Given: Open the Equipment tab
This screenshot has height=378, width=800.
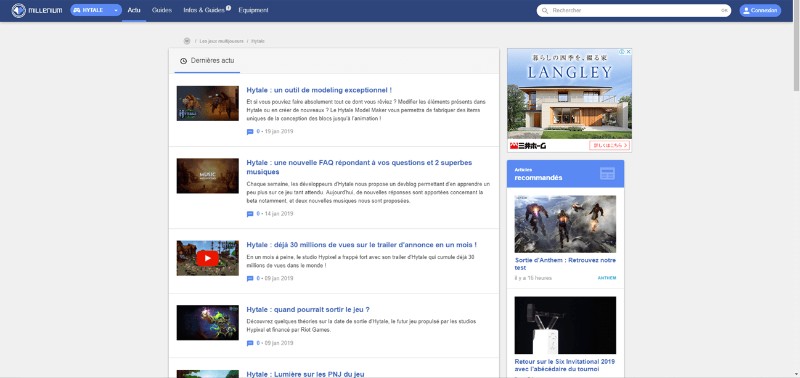Looking at the screenshot, I should pyautogui.click(x=253, y=10).
